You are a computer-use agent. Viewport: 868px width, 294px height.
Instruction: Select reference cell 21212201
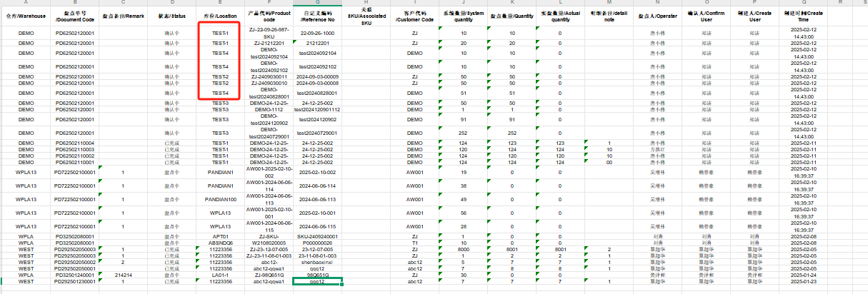(318, 43)
